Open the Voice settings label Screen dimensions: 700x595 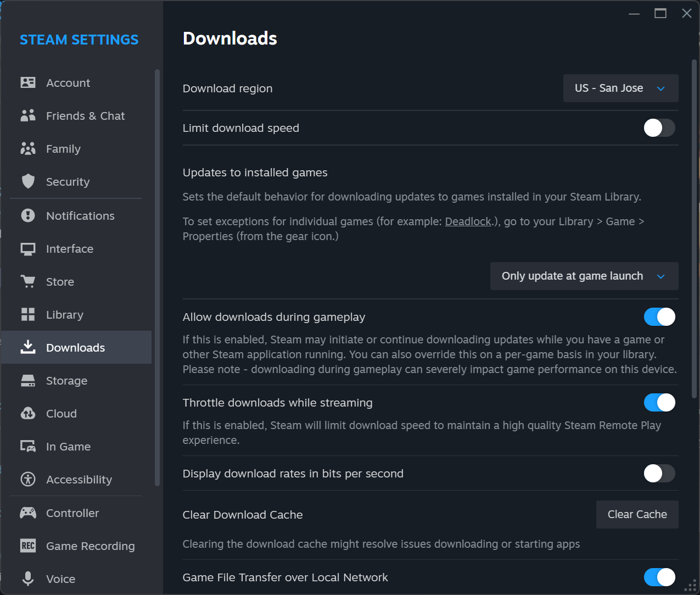coord(60,579)
